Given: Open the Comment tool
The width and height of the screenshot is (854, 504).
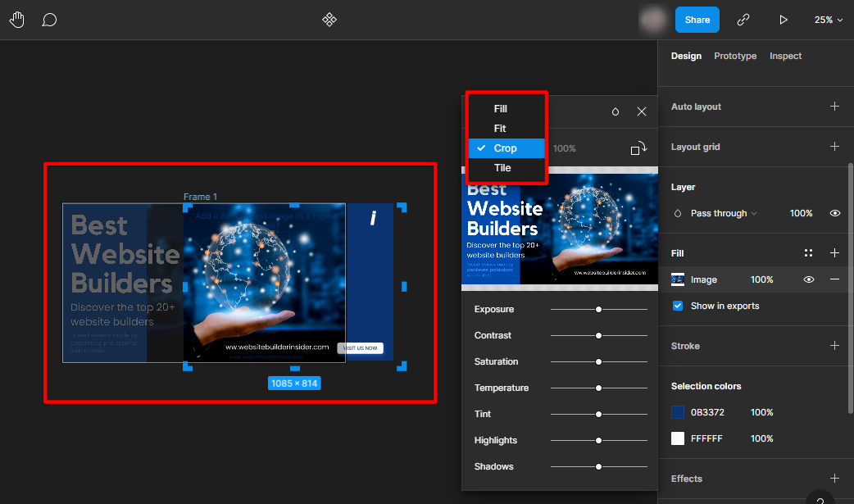Looking at the screenshot, I should [x=49, y=20].
